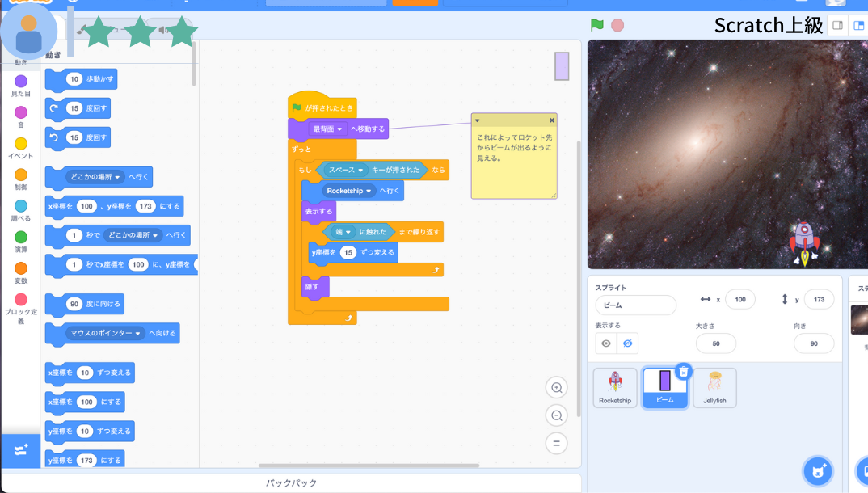The height and width of the screenshot is (493, 868).
Task: Open どこかの場所 dropdown in glide block
Action: (x=133, y=235)
